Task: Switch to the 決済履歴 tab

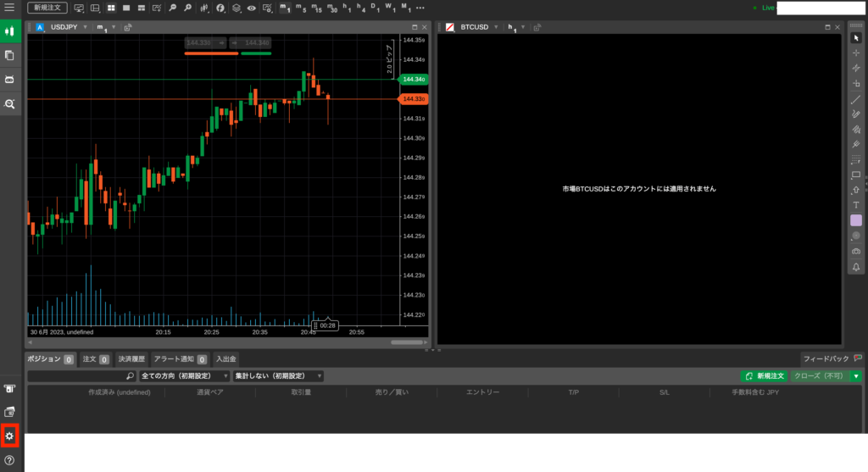Action: click(x=131, y=359)
